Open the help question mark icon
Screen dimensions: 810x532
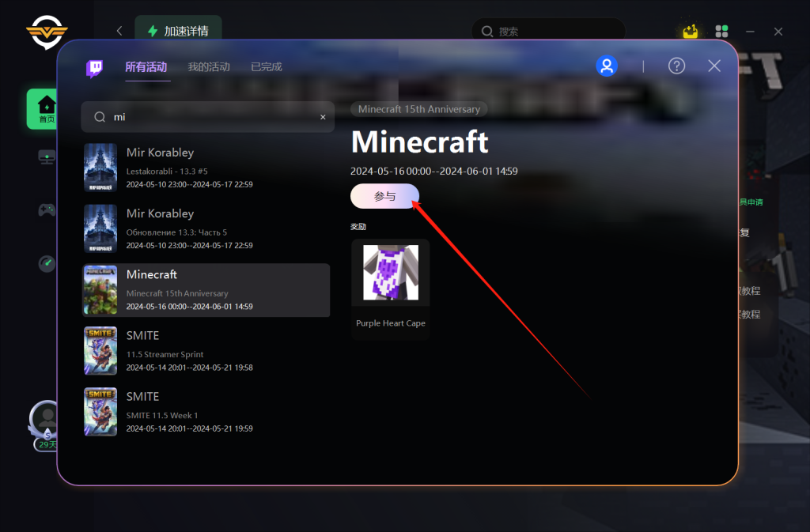pyautogui.click(x=676, y=66)
